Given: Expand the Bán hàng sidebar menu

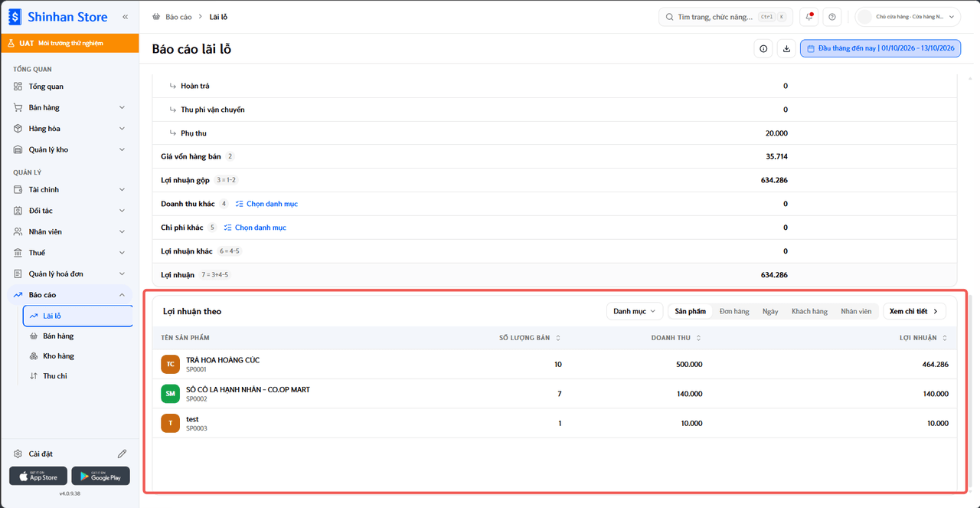Looking at the screenshot, I should pos(70,107).
